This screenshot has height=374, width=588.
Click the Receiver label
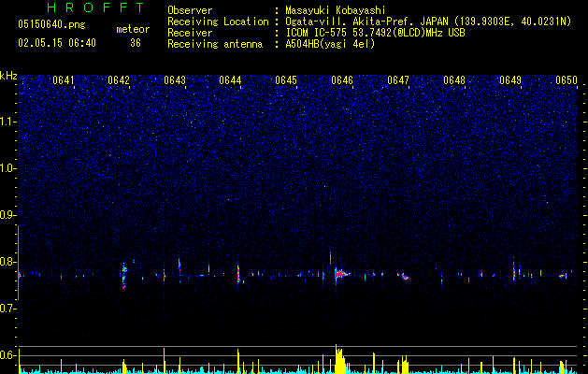click(x=190, y=33)
